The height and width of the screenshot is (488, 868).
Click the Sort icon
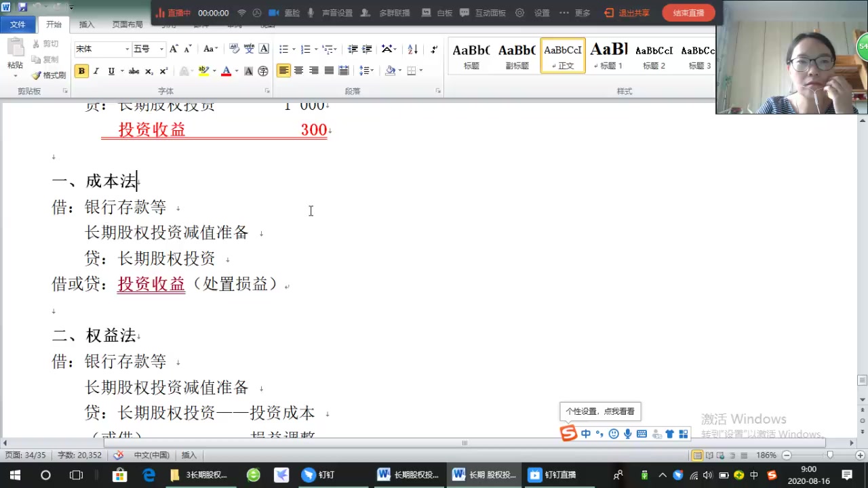pyautogui.click(x=412, y=49)
